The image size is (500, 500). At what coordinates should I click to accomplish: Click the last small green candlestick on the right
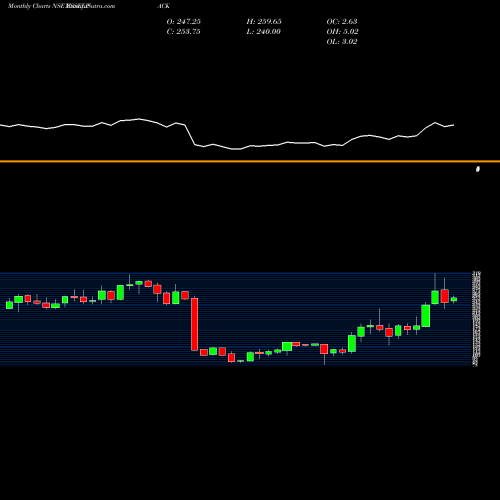coord(454,299)
